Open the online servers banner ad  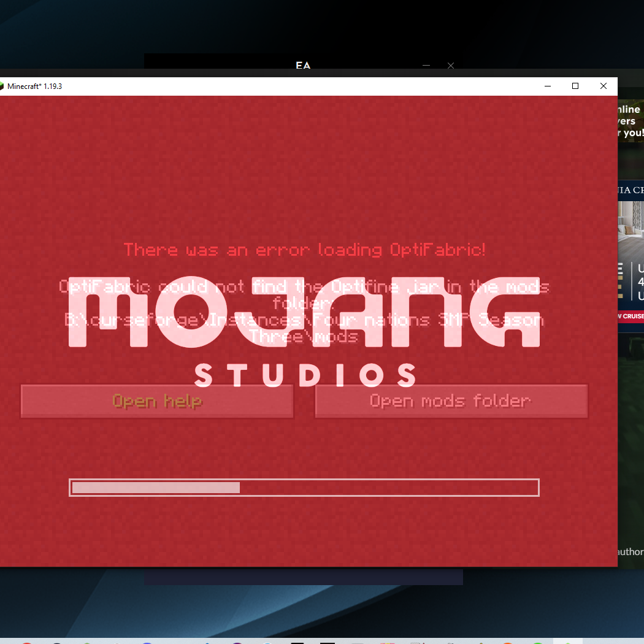point(631,121)
